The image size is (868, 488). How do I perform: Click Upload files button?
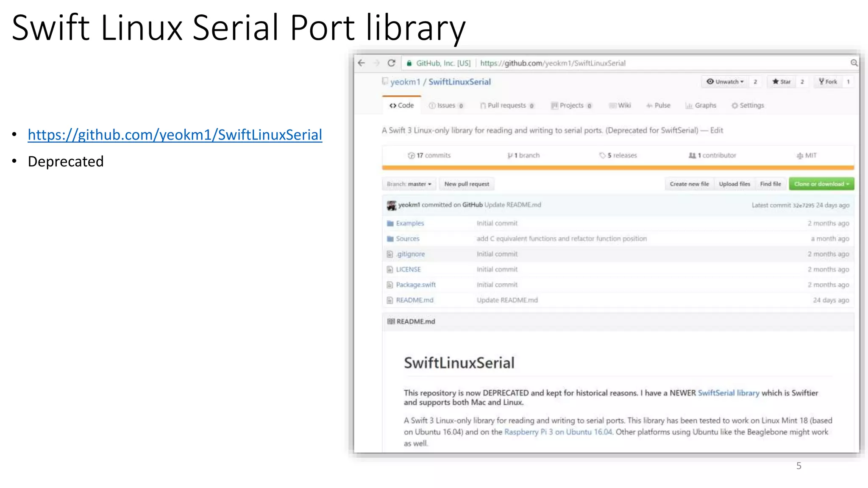[x=734, y=184]
